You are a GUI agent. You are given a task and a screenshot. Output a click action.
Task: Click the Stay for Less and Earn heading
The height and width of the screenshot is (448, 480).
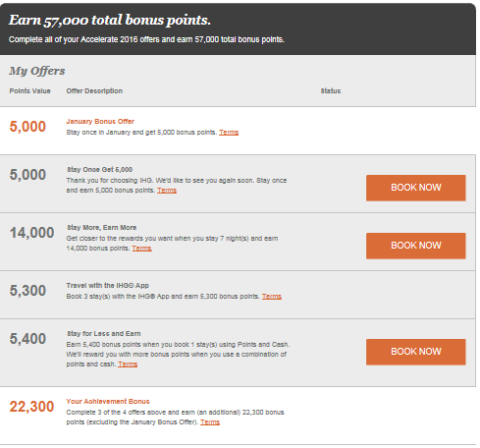(104, 333)
